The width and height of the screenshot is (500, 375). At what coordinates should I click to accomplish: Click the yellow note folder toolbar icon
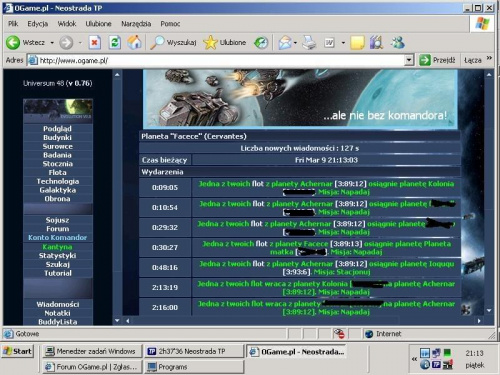pyautogui.click(x=357, y=43)
